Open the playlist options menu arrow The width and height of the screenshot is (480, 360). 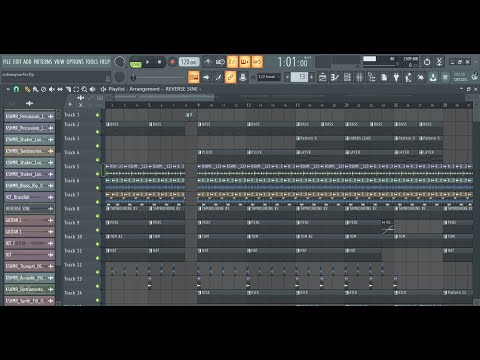point(8,89)
